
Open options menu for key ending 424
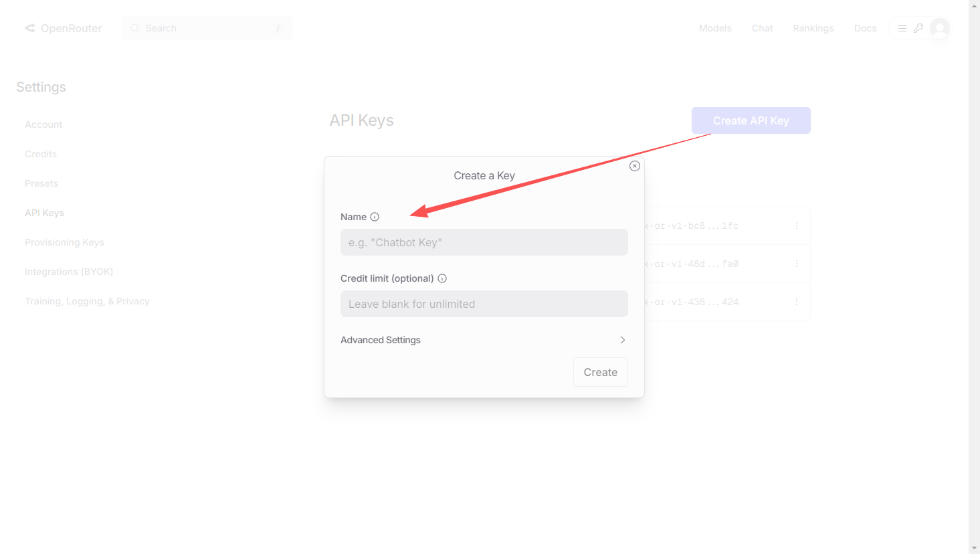pos(797,302)
